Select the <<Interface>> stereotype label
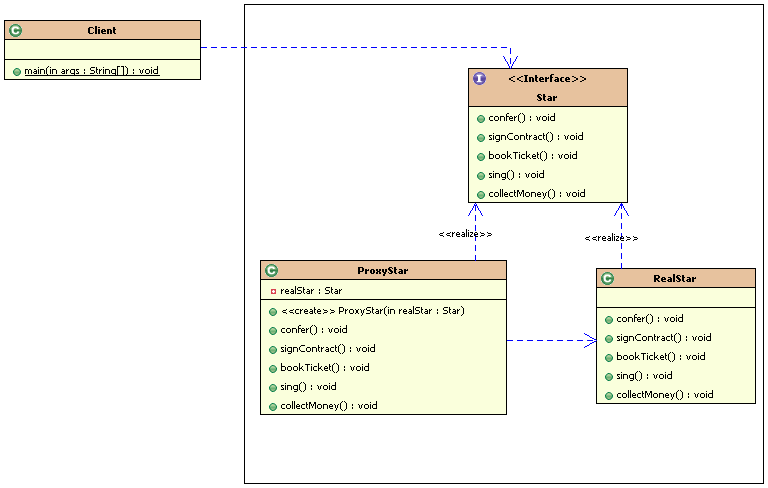Viewport: 768px width, 488px height. (547, 78)
